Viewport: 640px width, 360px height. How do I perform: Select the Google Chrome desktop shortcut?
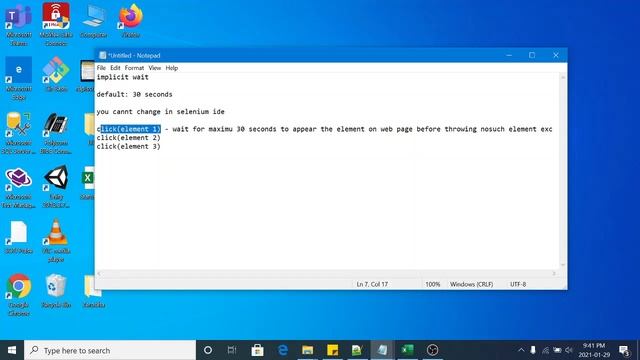(x=19, y=295)
